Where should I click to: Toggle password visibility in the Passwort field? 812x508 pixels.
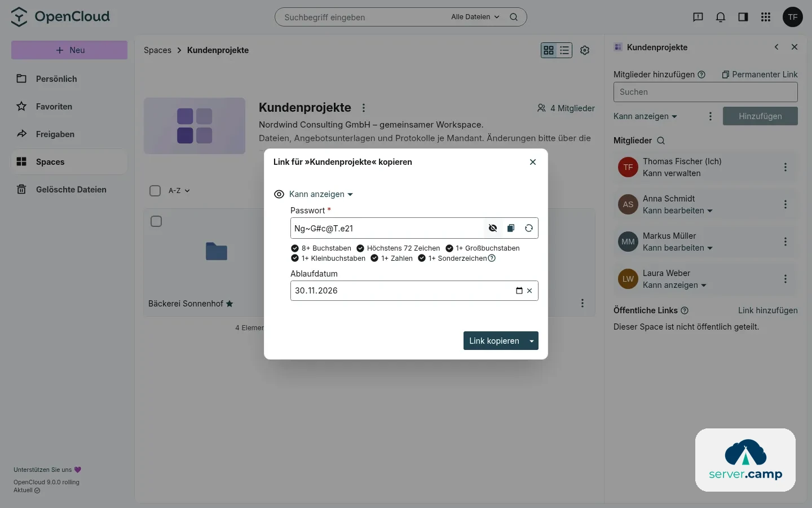point(493,228)
